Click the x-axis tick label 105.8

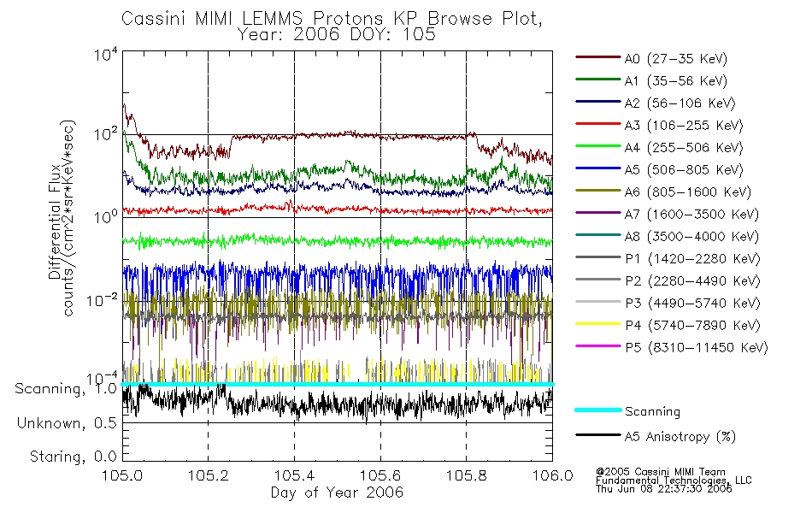click(467, 475)
